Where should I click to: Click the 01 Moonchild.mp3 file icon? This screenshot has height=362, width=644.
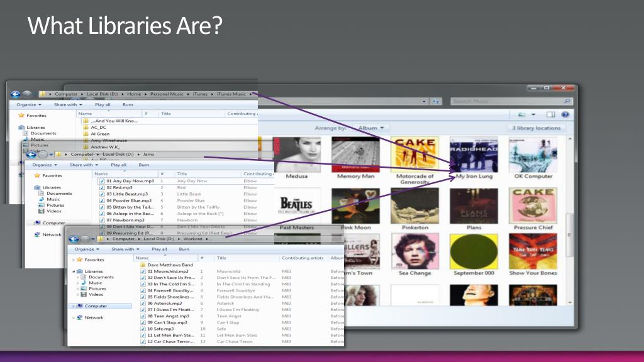coord(143,271)
